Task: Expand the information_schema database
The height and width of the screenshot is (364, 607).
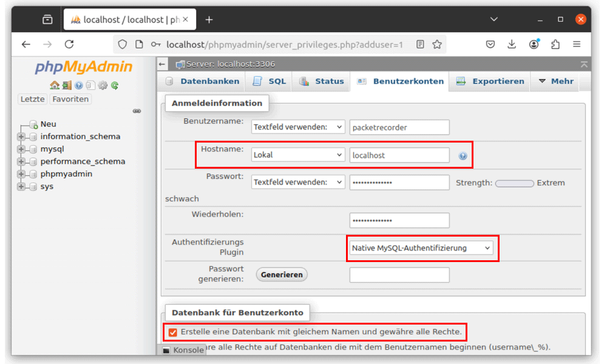Action: point(21,136)
